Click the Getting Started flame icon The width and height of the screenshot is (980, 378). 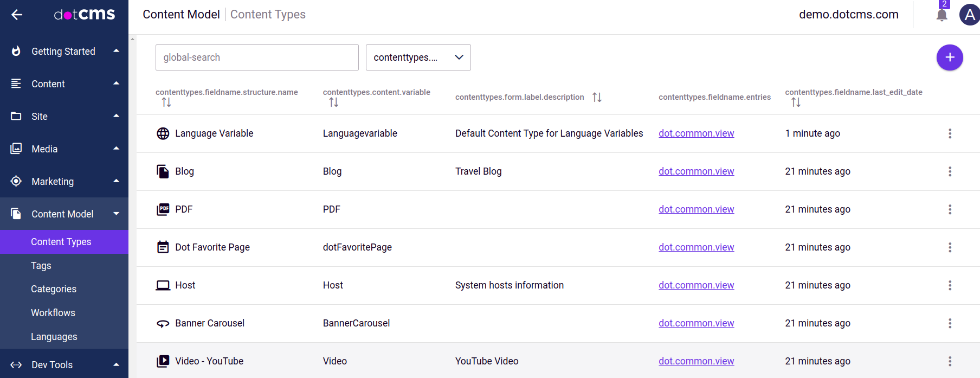16,51
